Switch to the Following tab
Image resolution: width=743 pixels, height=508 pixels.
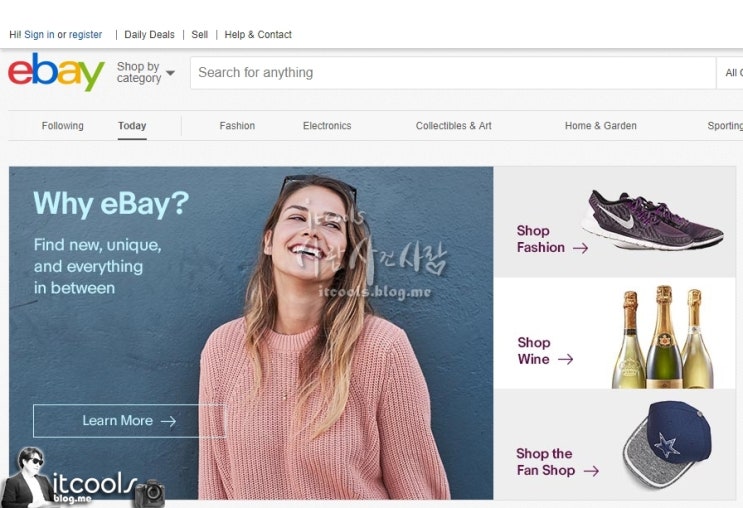pyautogui.click(x=63, y=126)
